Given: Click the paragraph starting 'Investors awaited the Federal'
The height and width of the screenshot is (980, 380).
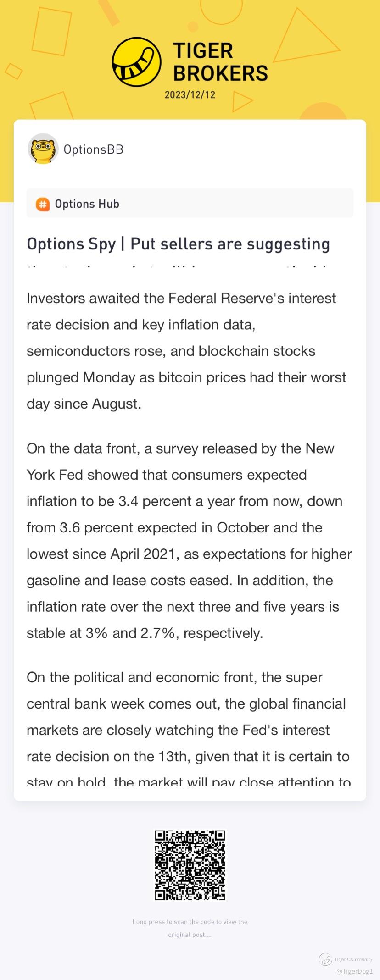Looking at the screenshot, I should pyautogui.click(x=186, y=351).
